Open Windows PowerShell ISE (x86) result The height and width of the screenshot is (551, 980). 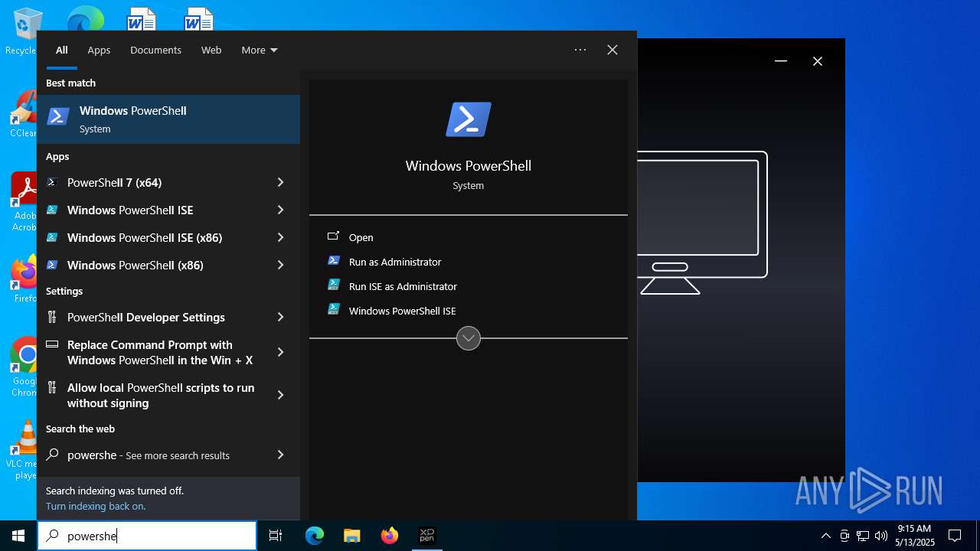[152, 237]
